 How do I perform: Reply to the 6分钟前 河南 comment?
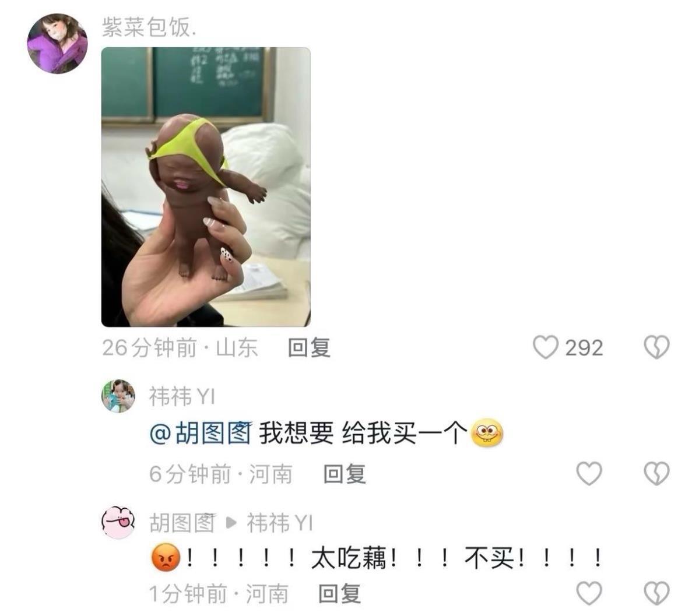tap(345, 474)
